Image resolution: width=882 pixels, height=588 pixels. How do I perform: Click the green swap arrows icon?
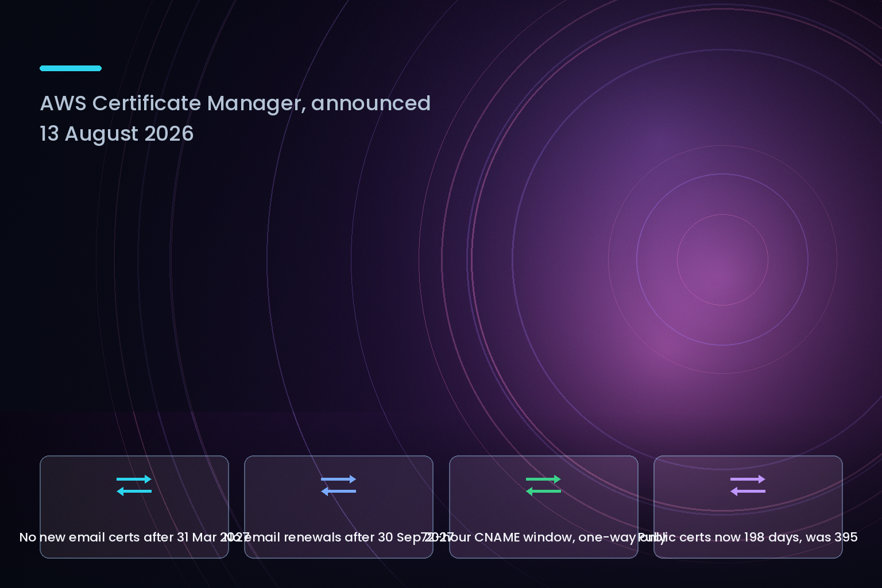[x=543, y=485]
